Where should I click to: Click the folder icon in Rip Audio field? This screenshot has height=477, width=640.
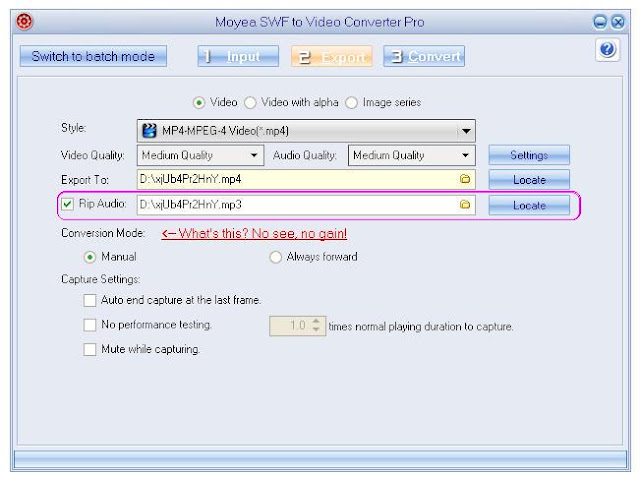coord(465,204)
